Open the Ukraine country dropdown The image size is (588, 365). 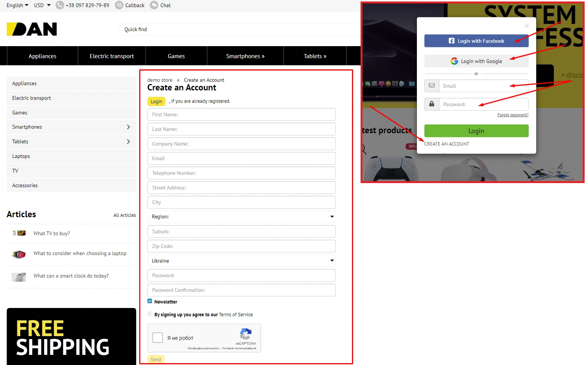[x=242, y=261]
